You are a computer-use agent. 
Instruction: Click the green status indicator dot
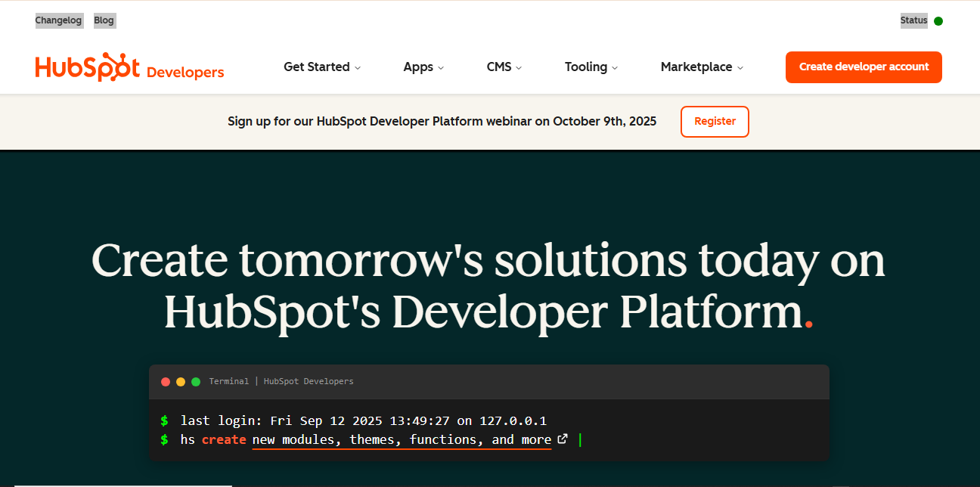(x=938, y=21)
